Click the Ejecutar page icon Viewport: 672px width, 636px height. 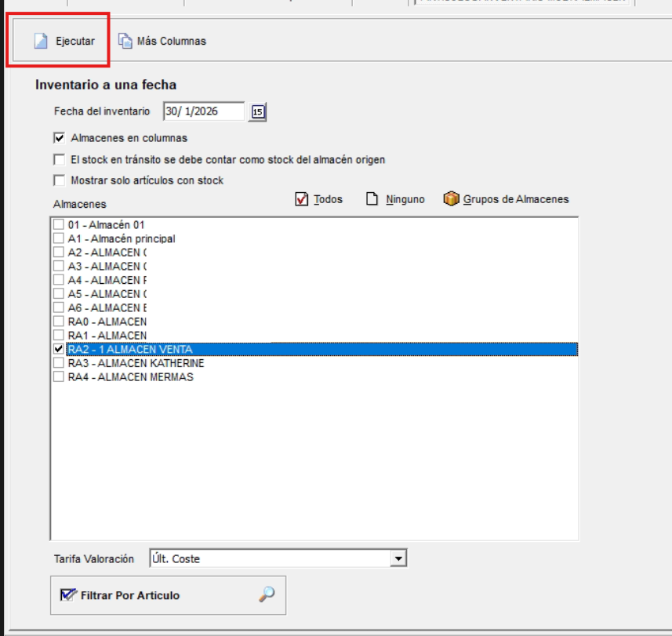point(41,41)
